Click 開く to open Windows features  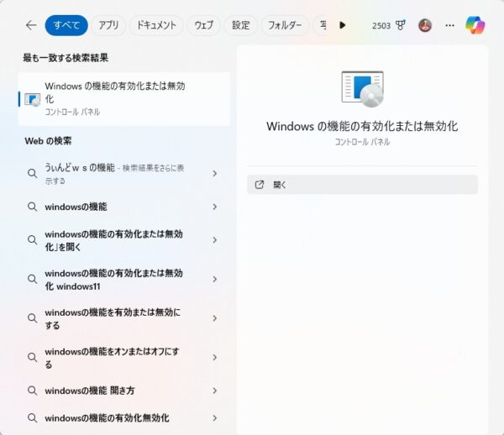point(362,185)
